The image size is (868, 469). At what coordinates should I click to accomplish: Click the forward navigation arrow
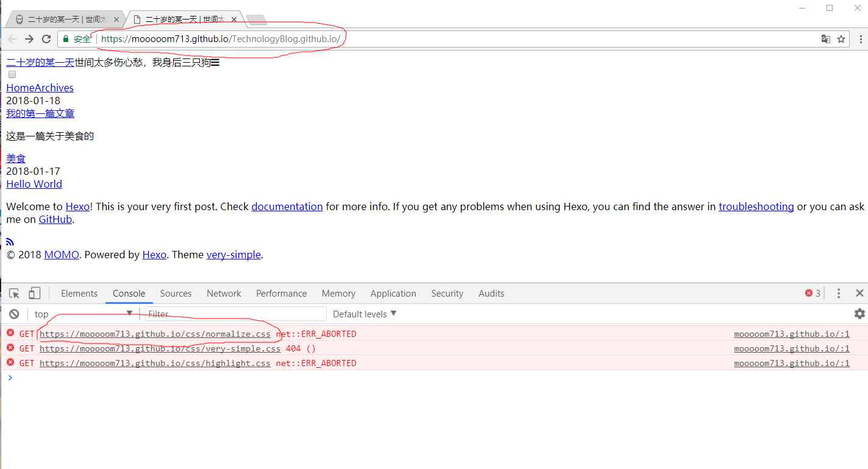29,39
